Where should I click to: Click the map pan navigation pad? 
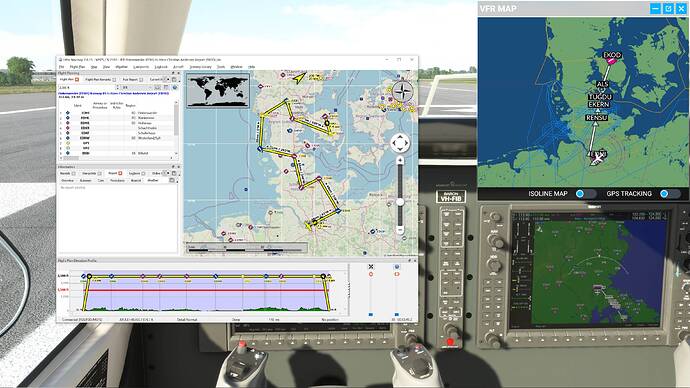(400, 143)
